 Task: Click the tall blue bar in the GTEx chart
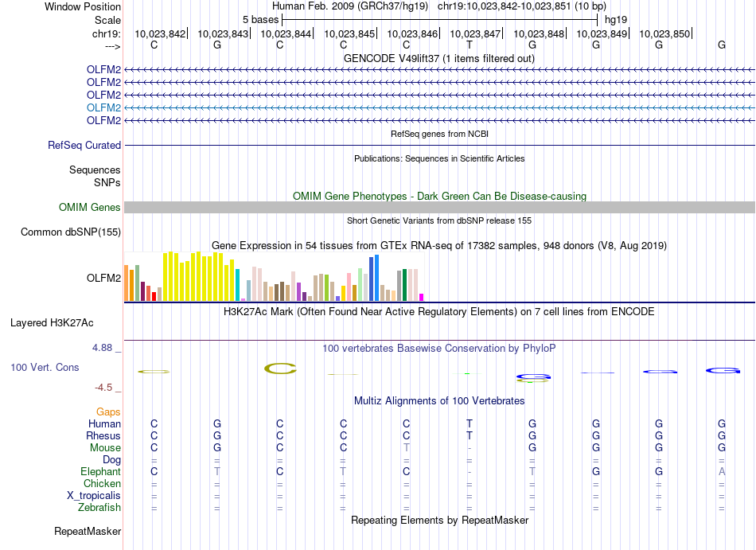(377, 278)
